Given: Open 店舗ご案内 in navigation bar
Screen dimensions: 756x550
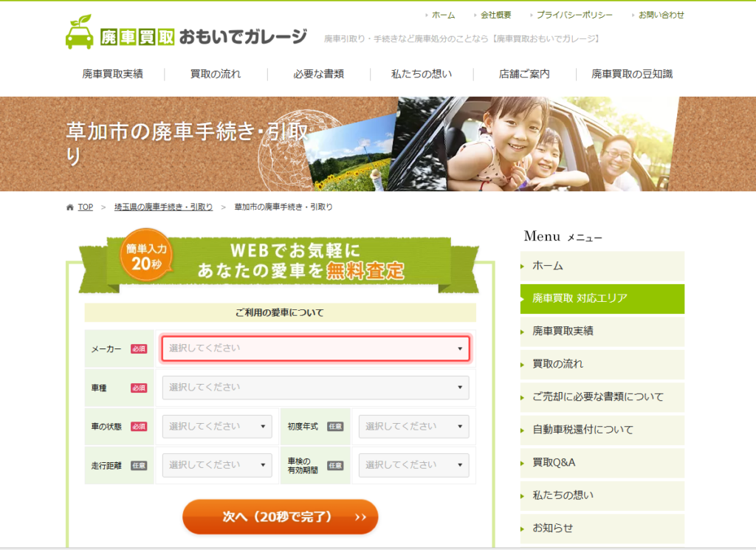Looking at the screenshot, I should pyautogui.click(x=524, y=74).
